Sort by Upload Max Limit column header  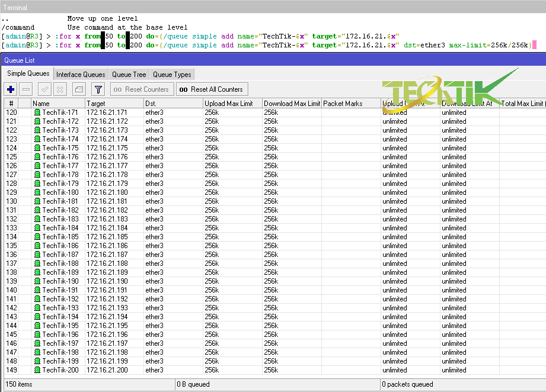tap(232, 103)
